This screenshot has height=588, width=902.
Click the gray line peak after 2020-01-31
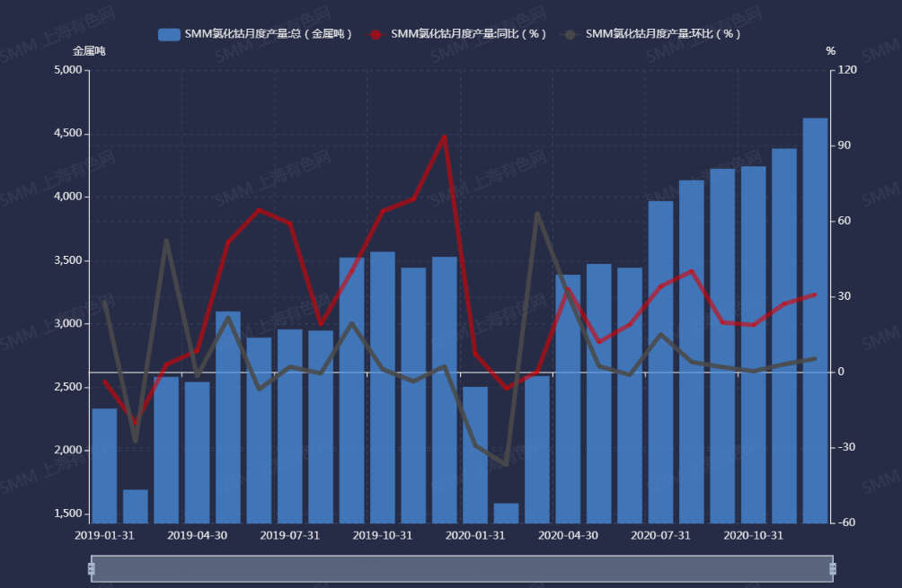[537, 214]
